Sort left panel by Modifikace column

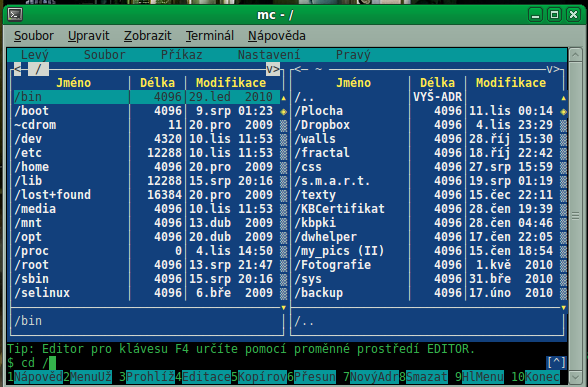point(231,82)
